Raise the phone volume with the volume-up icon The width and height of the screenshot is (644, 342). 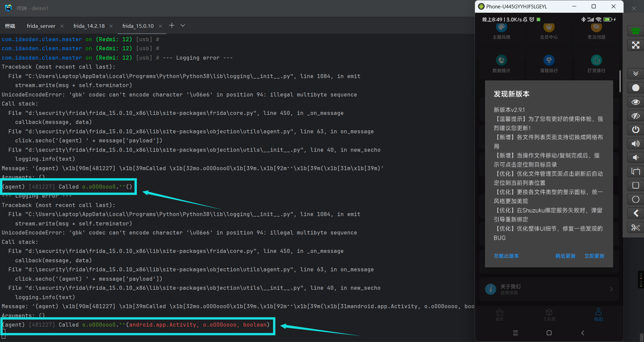pyautogui.click(x=635, y=144)
